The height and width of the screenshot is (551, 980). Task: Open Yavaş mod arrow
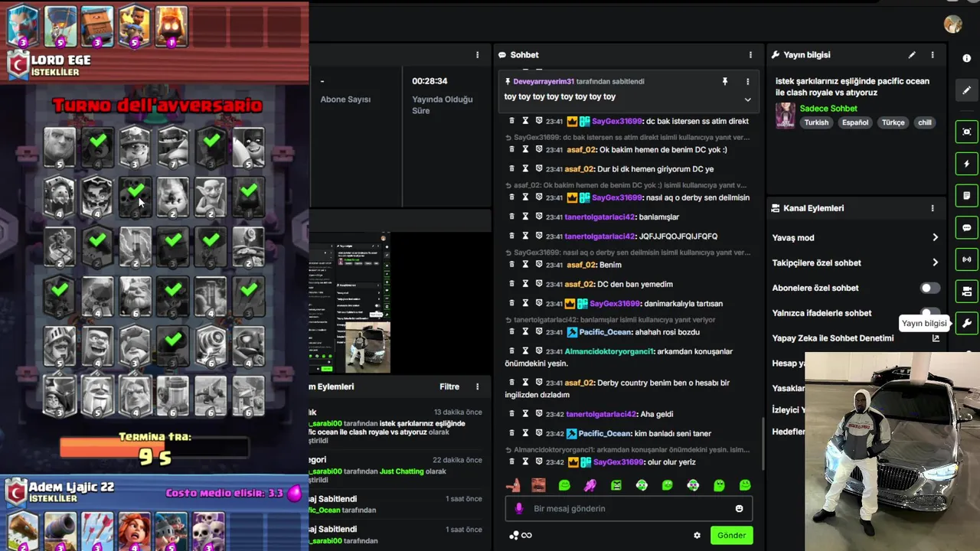(935, 237)
